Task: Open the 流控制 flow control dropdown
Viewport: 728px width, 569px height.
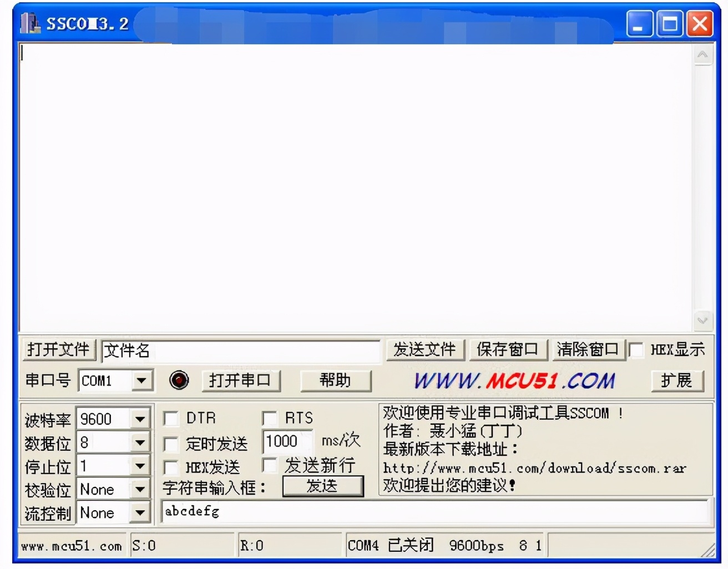Action: [140, 513]
